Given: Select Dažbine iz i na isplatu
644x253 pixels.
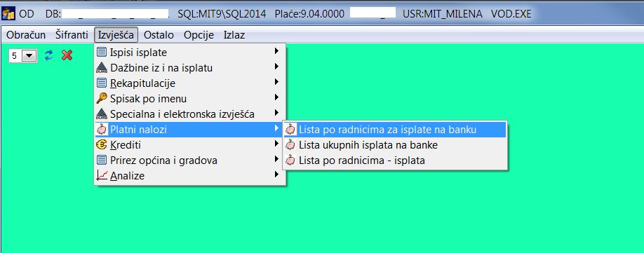Looking at the screenshot, I should pyautogui.click(x=189, y=68).
